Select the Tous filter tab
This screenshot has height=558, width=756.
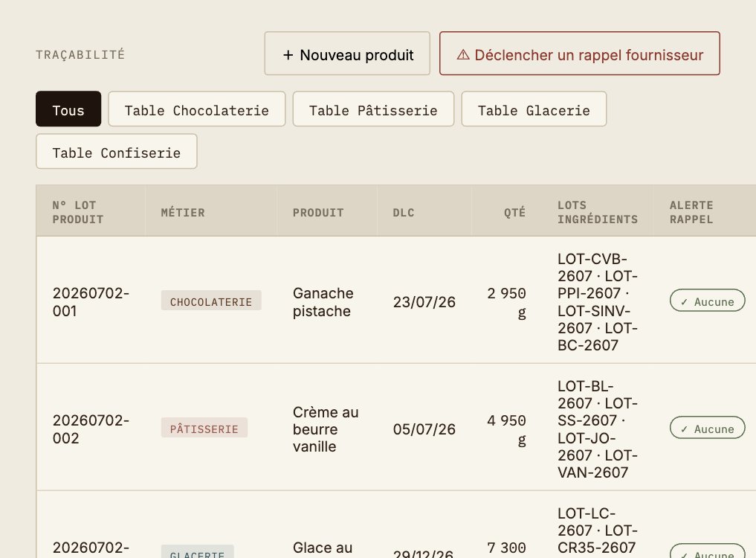[68, 109]
